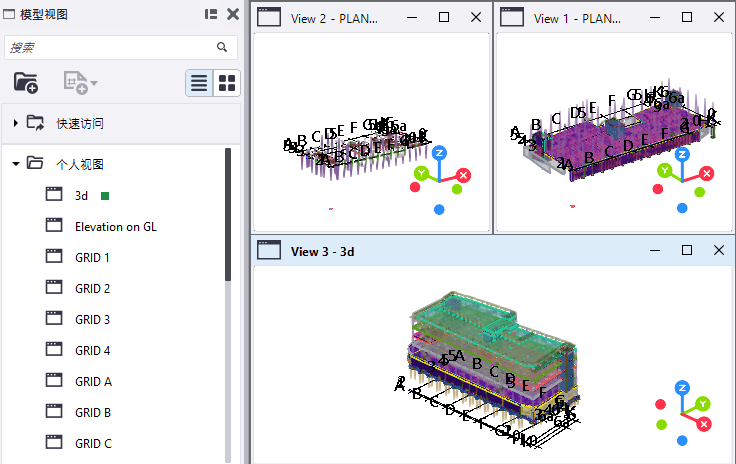This screenshot has height=464, width=736.
Task: Click the X axis in View 1 gizmo
Action: (x=707, y=174)
